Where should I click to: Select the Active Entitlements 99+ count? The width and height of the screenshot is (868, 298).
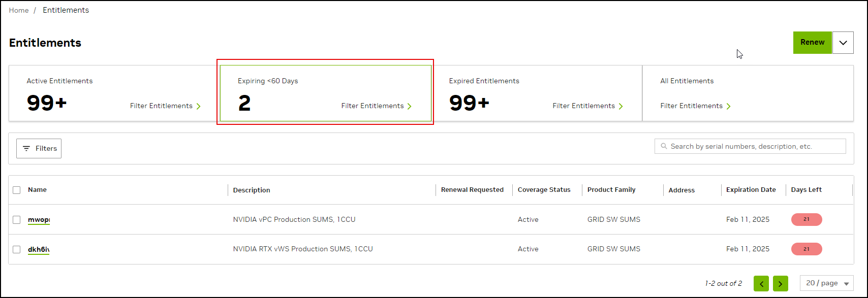tap(47, 103)
